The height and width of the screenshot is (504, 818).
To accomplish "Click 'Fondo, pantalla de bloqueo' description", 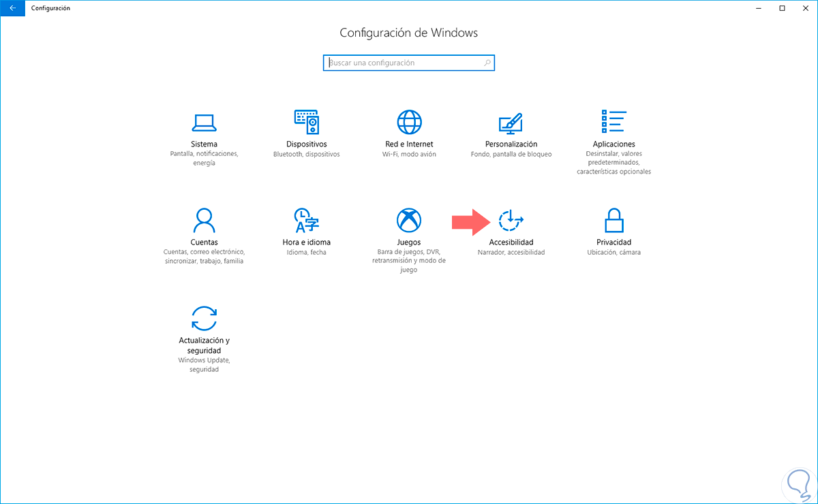I will coord(511,155).
